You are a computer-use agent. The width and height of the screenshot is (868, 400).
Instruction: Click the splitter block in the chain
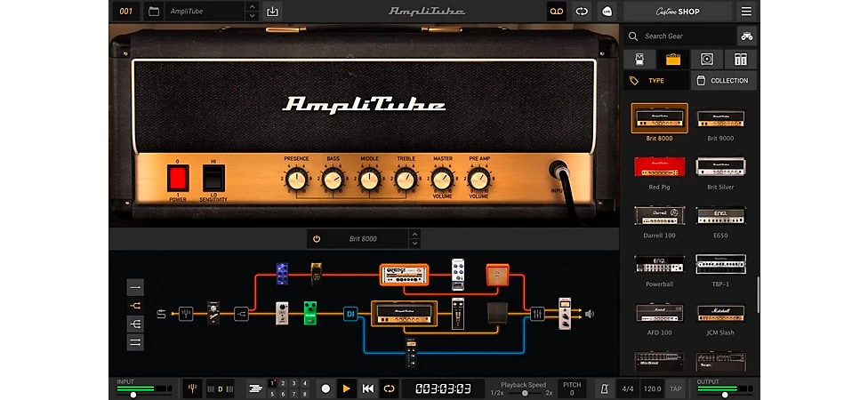point(241,315)
